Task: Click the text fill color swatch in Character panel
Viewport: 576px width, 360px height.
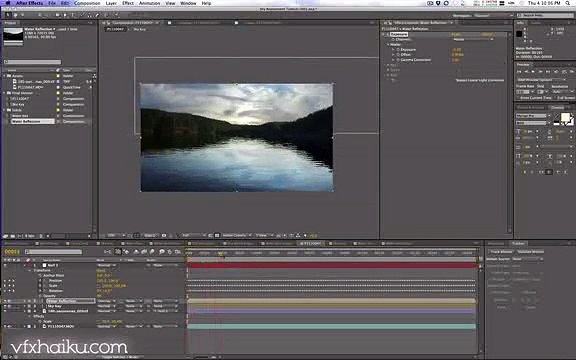Action: click(x=566, y=118)
